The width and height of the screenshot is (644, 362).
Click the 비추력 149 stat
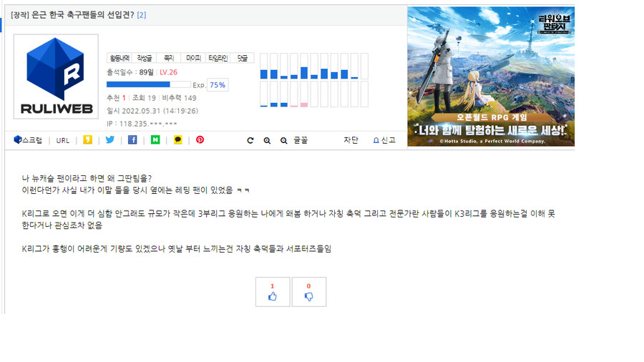179,98
